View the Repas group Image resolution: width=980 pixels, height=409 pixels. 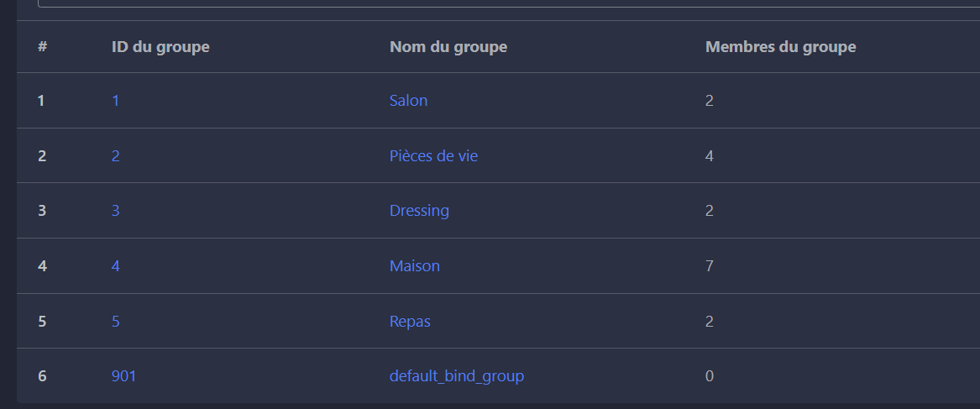[410, 322]
